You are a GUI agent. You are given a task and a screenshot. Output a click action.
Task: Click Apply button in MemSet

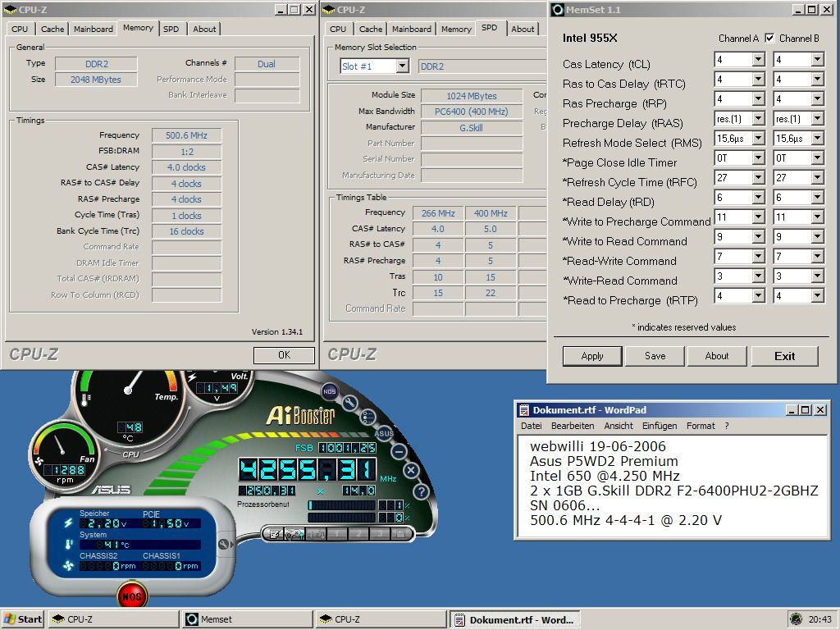pos(592,356)
